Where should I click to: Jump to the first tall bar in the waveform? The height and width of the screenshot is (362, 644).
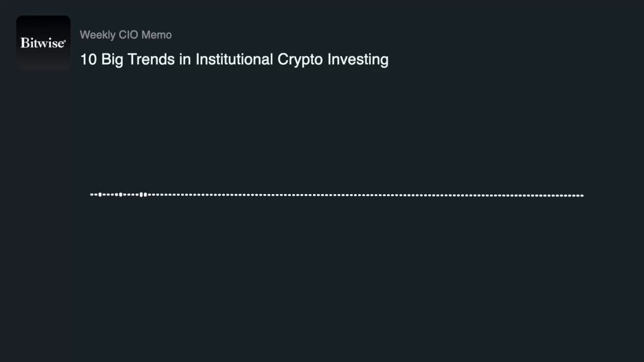[100, 195]
